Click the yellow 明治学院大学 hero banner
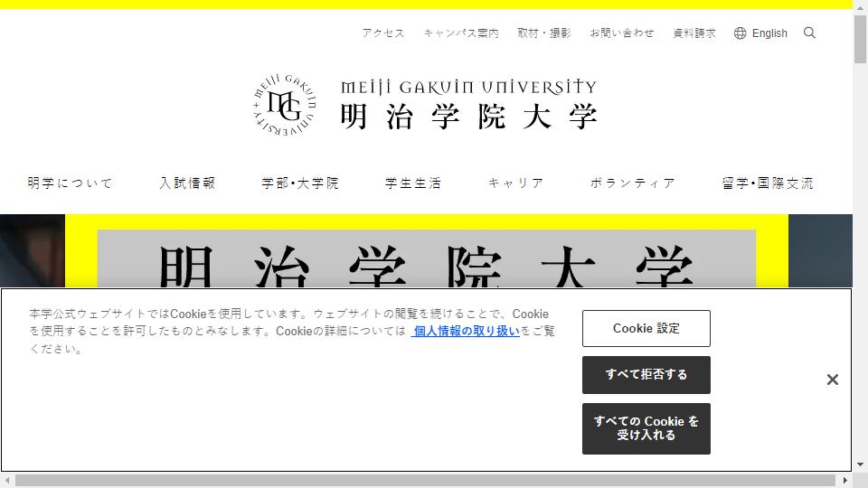868x488 pixels. tap(426, 250)
